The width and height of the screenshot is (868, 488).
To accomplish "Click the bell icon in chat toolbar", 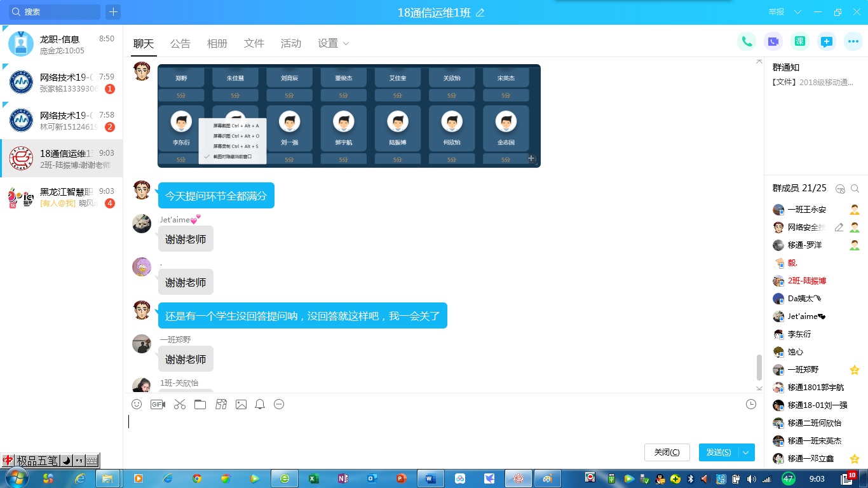I will point(260,404).
